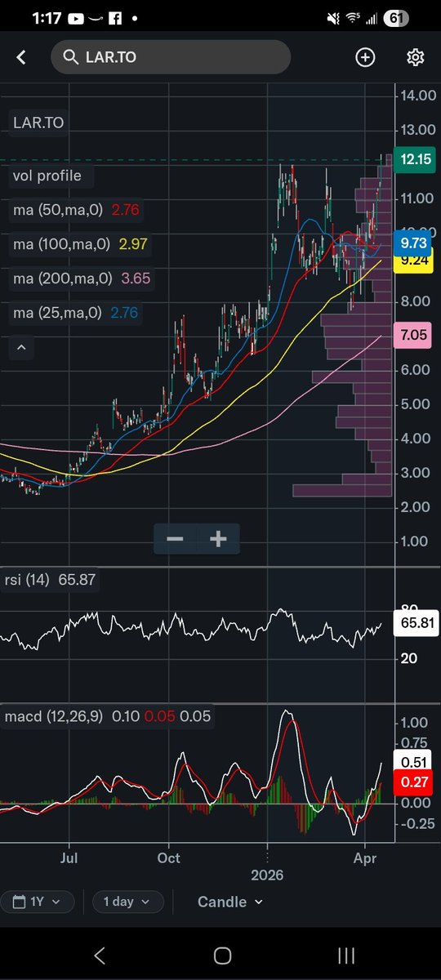Viewport: 441px width, 980px height.
Task: Tap the Oct date axis label
Action: point(169,859)
